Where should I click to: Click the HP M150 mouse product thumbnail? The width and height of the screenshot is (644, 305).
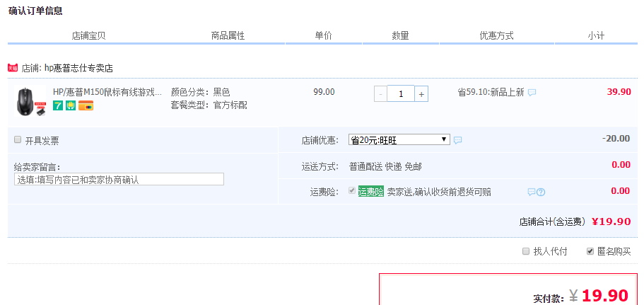click(x=29, y=101)
